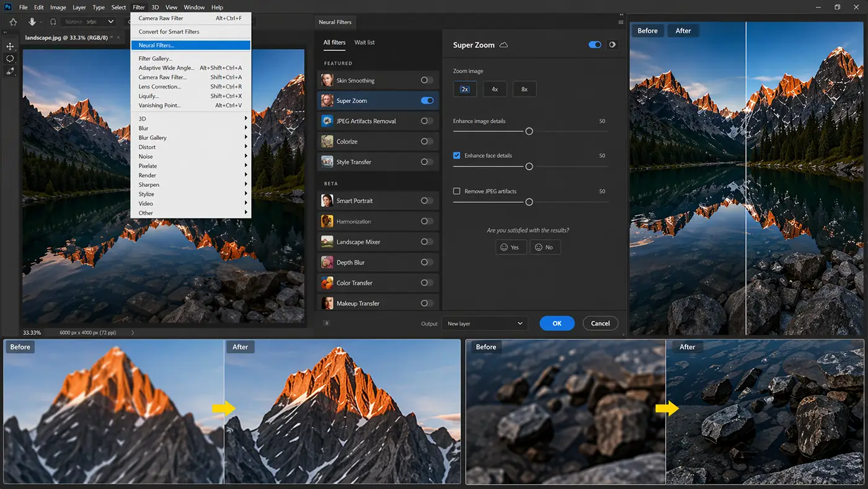The height and width of the screenshot is (489, 868).
Task: Choose Convert for Smart Filters
Action: pyautogui.click(x=191, y=32)
